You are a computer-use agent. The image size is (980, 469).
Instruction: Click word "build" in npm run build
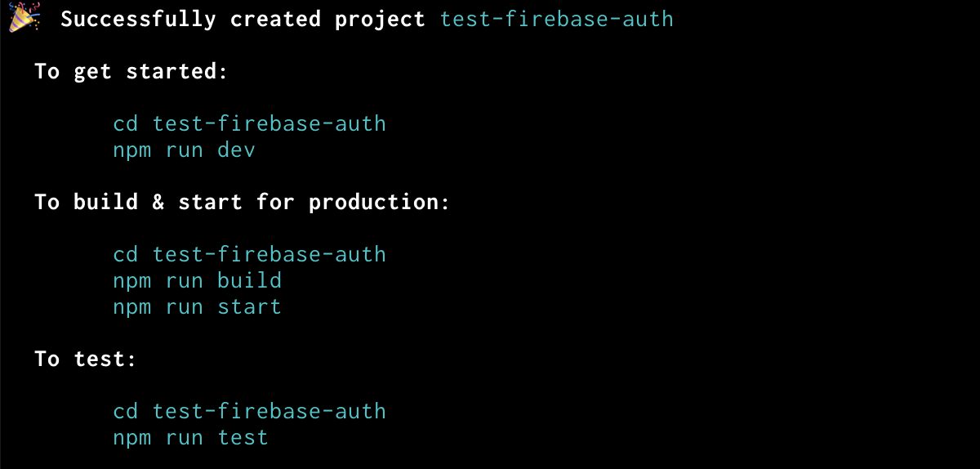click(249, 280)
